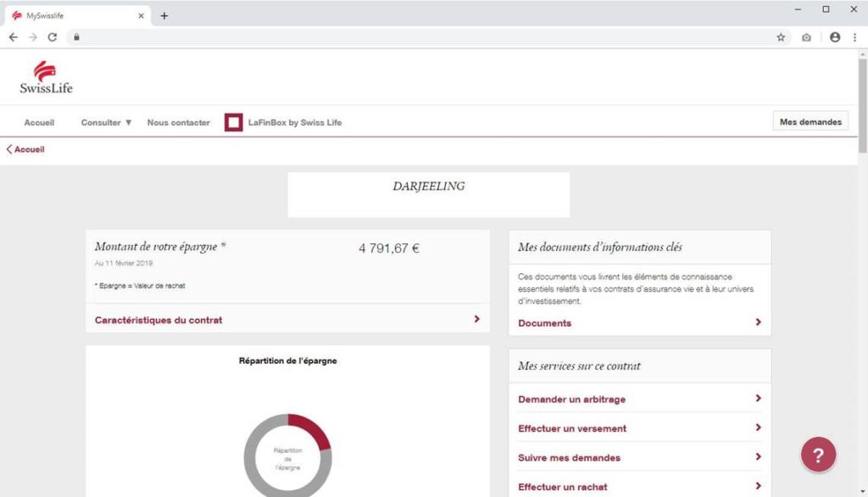This screenshot has height=497, width=868.
Task: Click the DARJEELING contract title
Action: click(x=428, y=187)
